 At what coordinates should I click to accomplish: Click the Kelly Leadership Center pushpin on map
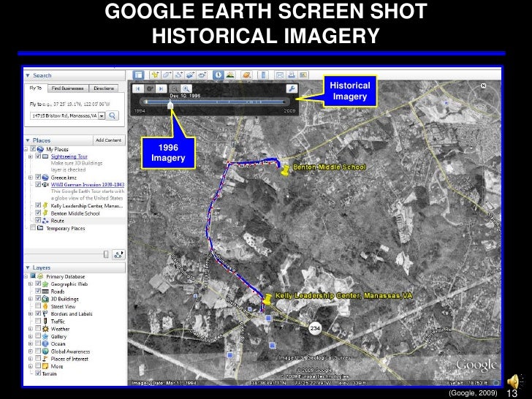(x=267, y=299)
